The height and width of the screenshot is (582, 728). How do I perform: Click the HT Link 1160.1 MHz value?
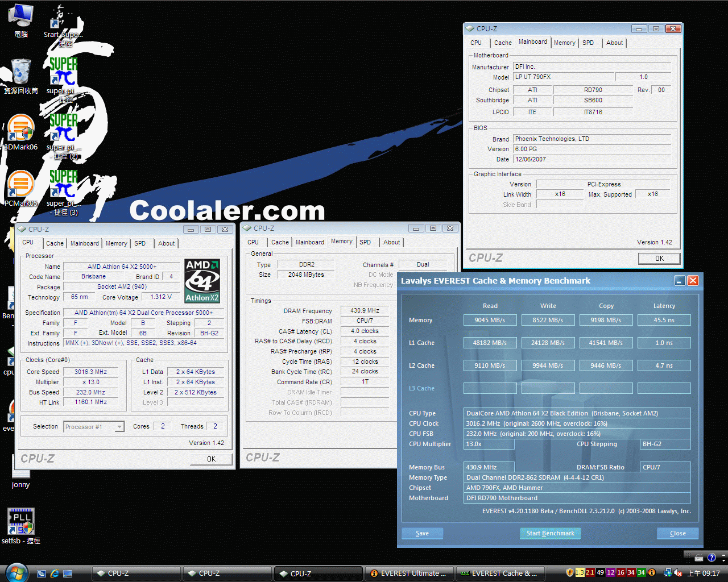(91, 402)
